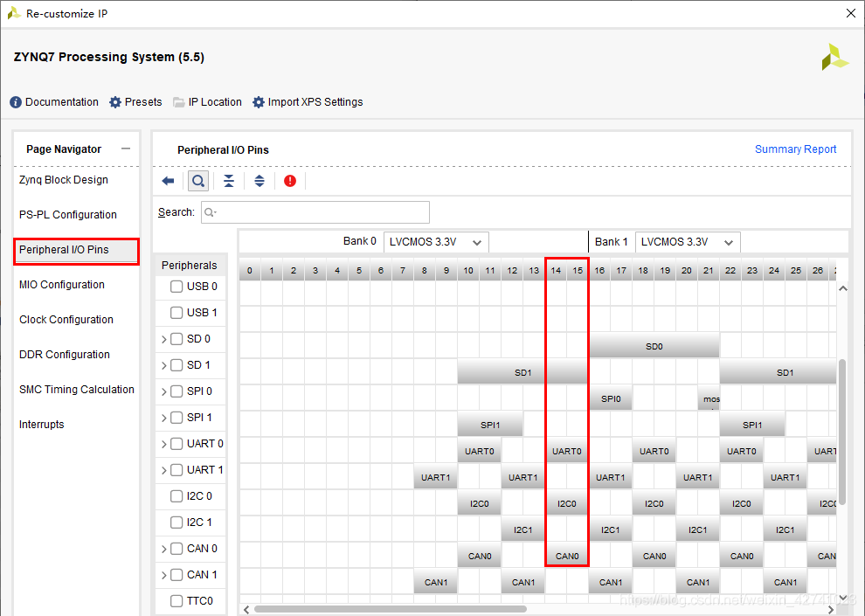Expand the UART 1 tree row
This screenshot has width=865, height=616.
pyautogui.click(x=164, y=470)
